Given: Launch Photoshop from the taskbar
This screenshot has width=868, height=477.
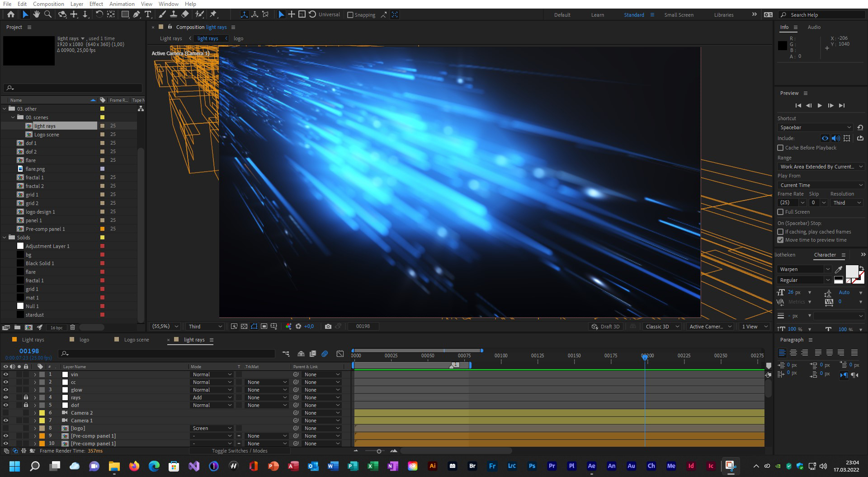Looking at the screenshot, I should tap(532, 466).
